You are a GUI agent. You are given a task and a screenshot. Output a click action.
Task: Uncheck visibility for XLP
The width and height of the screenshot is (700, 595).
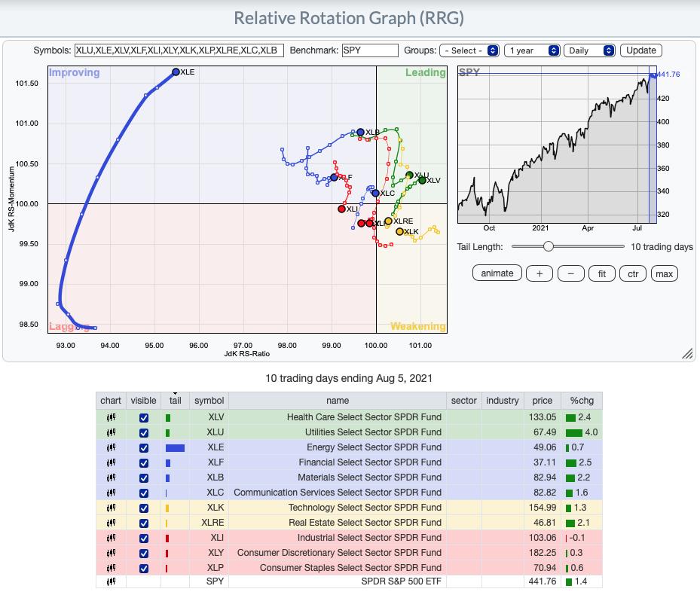click(144, 569)
